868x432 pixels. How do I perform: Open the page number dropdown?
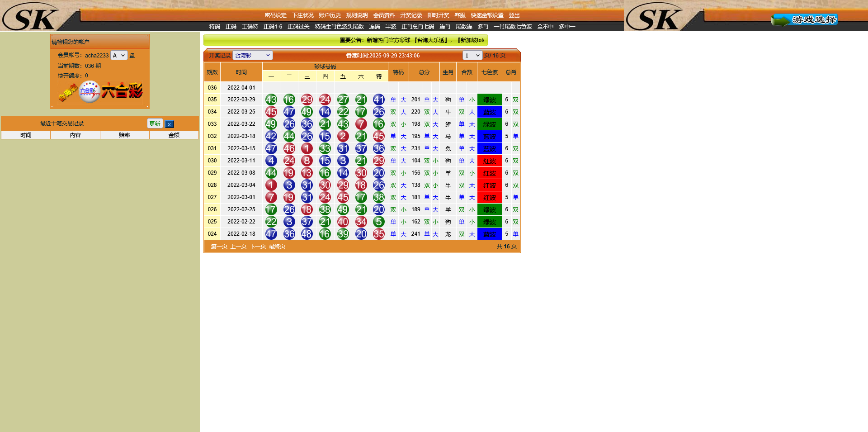pos(472,55)
